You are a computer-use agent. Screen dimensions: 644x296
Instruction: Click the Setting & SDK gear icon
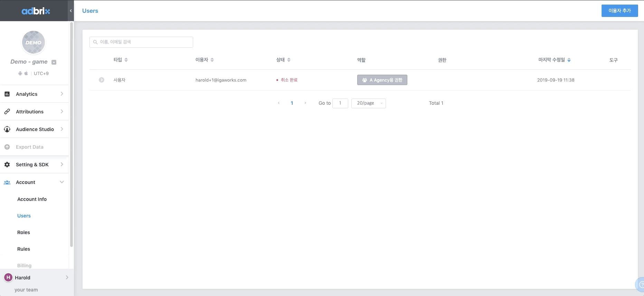7,165
